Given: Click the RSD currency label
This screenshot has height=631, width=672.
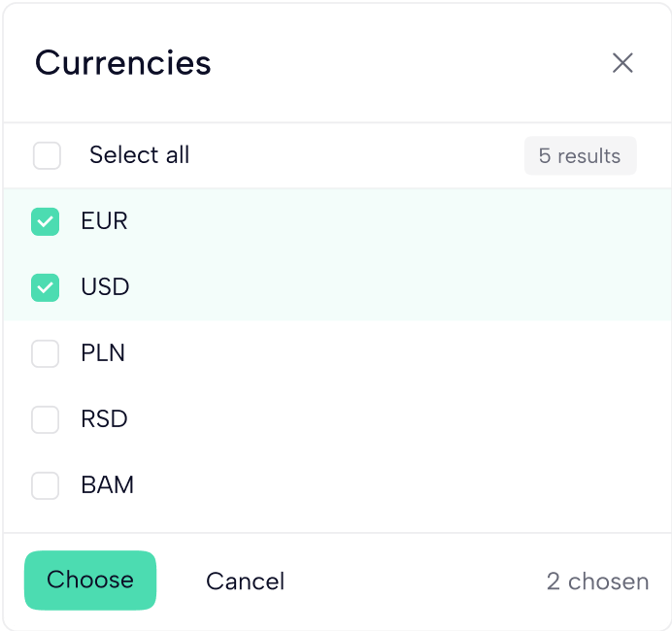Looking at the screenshot, I should [x=105, y=420].
